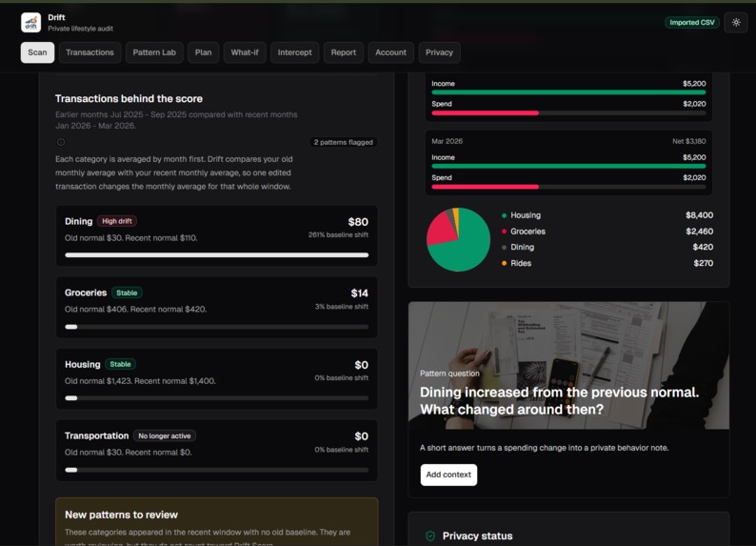Click the red Groceries legend dot
Screen dimensions: 756x546
pyautogui.click(x=504, y=232)
